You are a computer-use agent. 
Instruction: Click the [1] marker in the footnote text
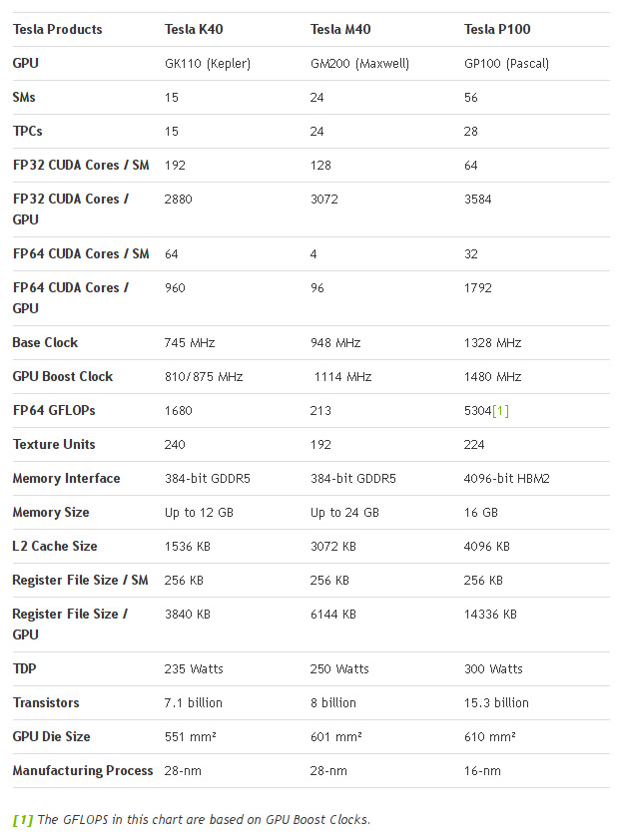click(x=23, y=820)
